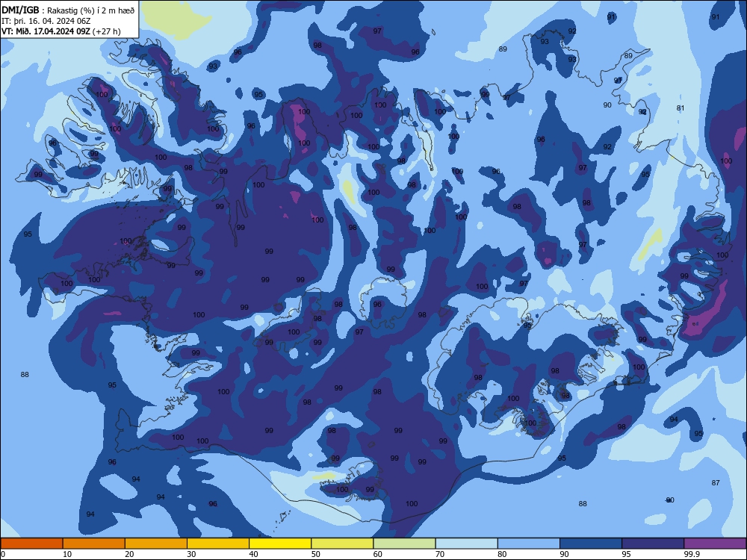747x560 pixels.
Task: Select the bright yellow 40–50 legend swatch
Action: pyautogui.click(x=280, y=544)
